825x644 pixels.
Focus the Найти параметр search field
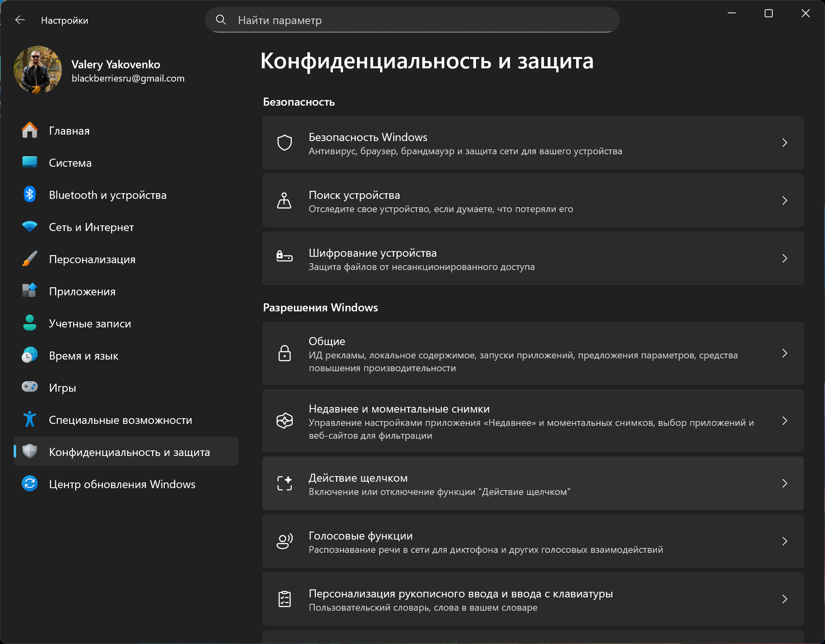point(412,20)
